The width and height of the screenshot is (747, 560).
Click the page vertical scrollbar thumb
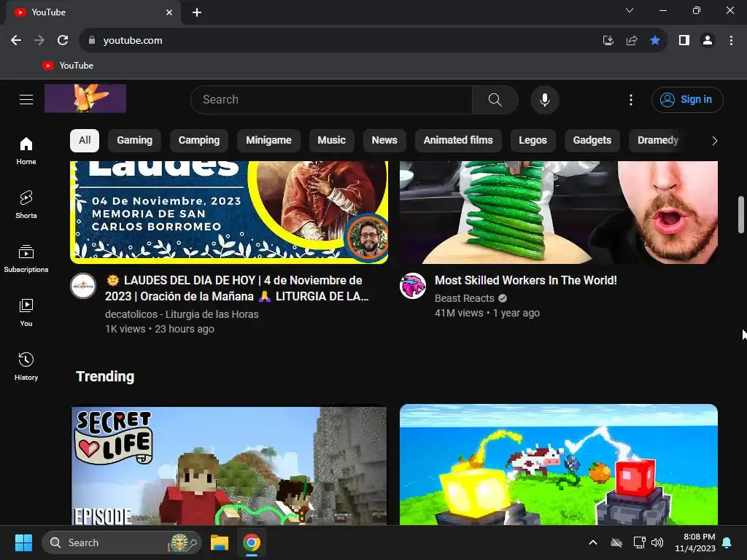tap(741, 214)
